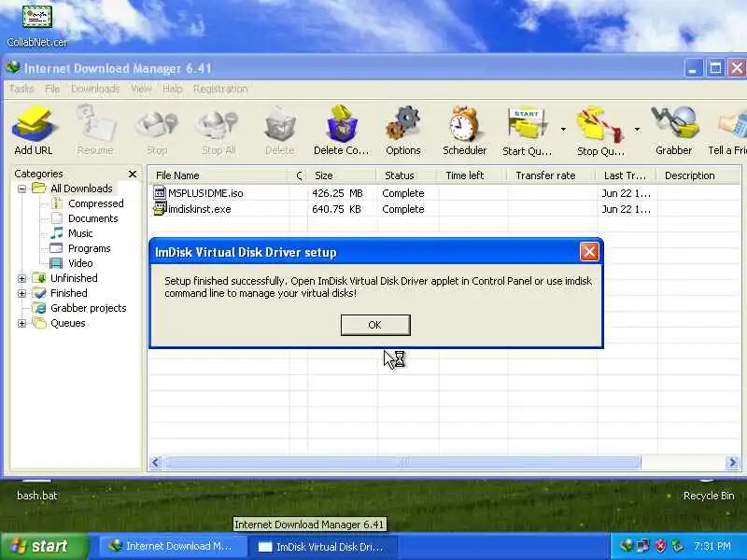Select the CollabNet.cer desktop icon

(36, 26)
